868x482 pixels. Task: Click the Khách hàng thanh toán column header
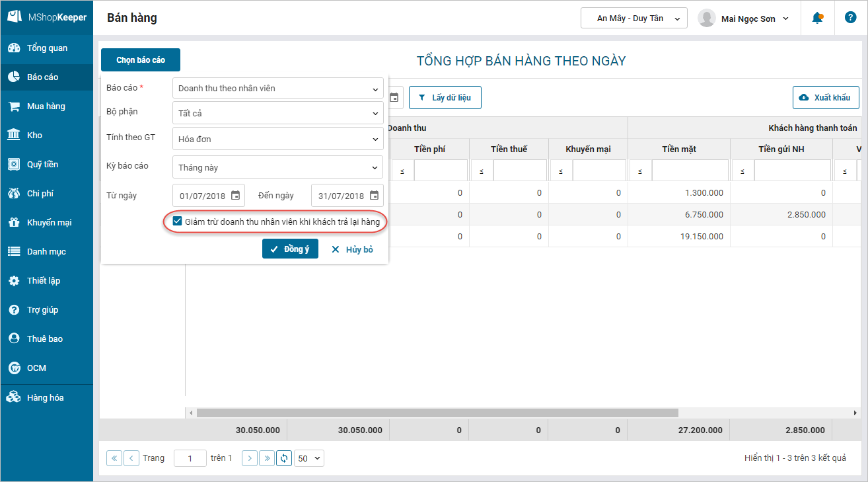tap(813, 128)
